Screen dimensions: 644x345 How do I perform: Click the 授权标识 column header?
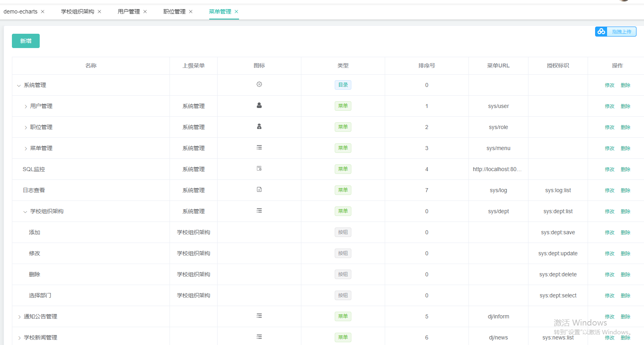558,66
